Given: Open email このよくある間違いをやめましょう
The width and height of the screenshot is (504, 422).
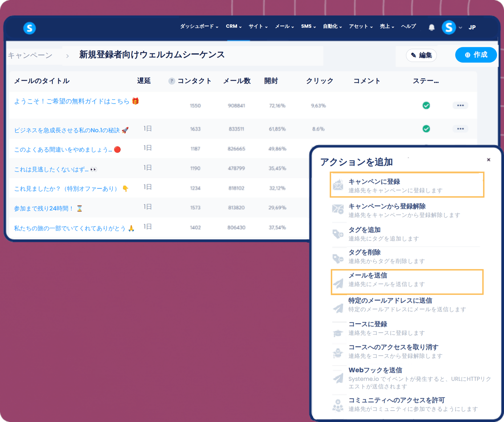Looking at the screenshot, I should 67,150.
